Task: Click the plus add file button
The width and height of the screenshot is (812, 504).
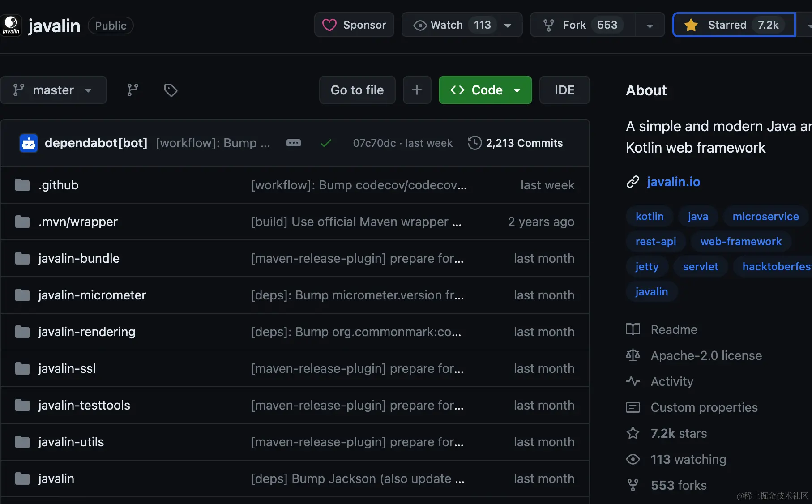Action: coord(417,90)
